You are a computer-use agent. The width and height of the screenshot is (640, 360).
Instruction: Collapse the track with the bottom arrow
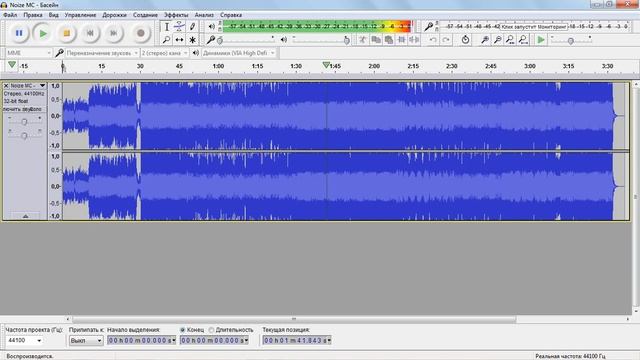25,216
